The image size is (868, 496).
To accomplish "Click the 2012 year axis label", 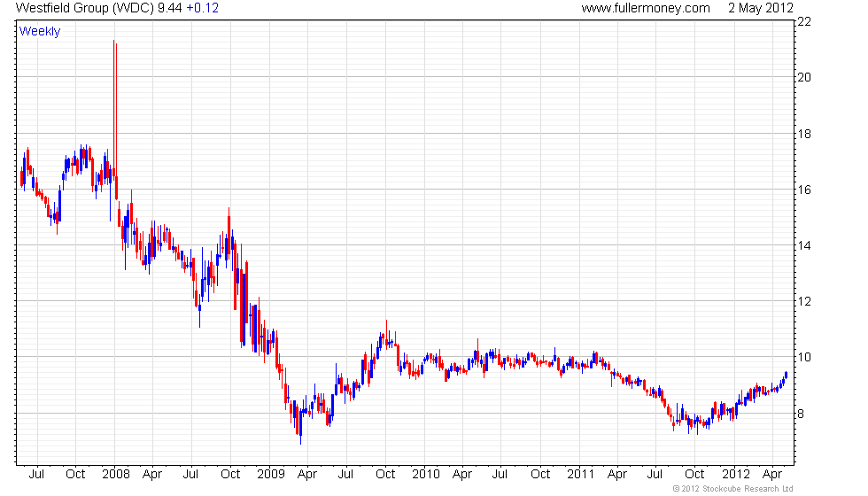I will click(x=736, y=475).
